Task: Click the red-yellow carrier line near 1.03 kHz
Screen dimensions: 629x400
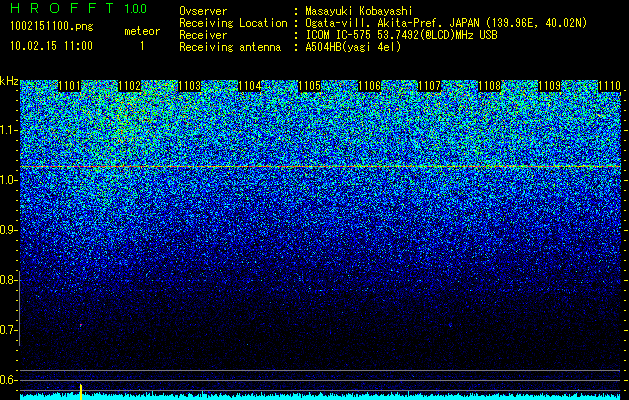Action: 321,166
